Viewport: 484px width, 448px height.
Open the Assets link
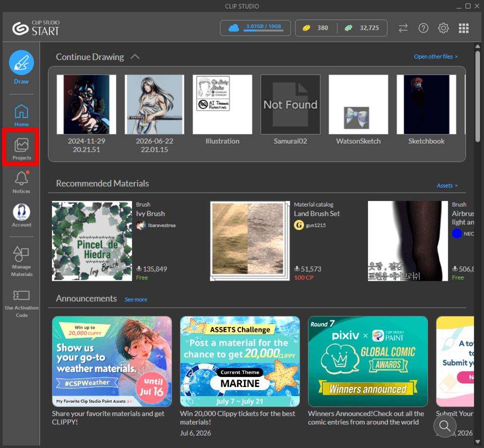(447, 185)
